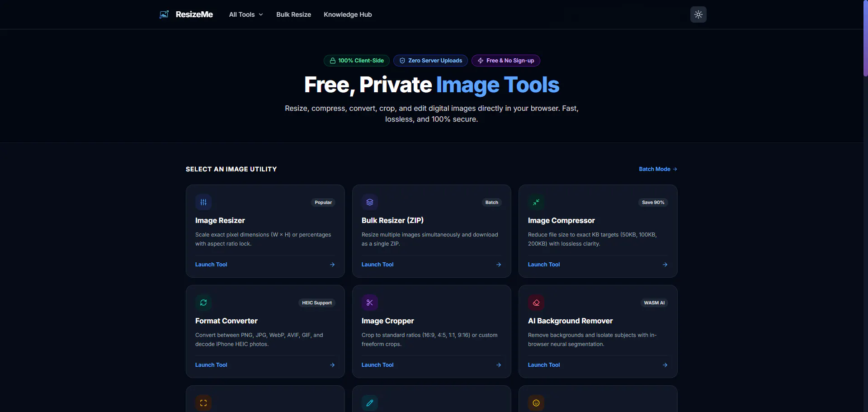
Task: Click the Image Cropper scissors icon
Action: tap(370, 303)
